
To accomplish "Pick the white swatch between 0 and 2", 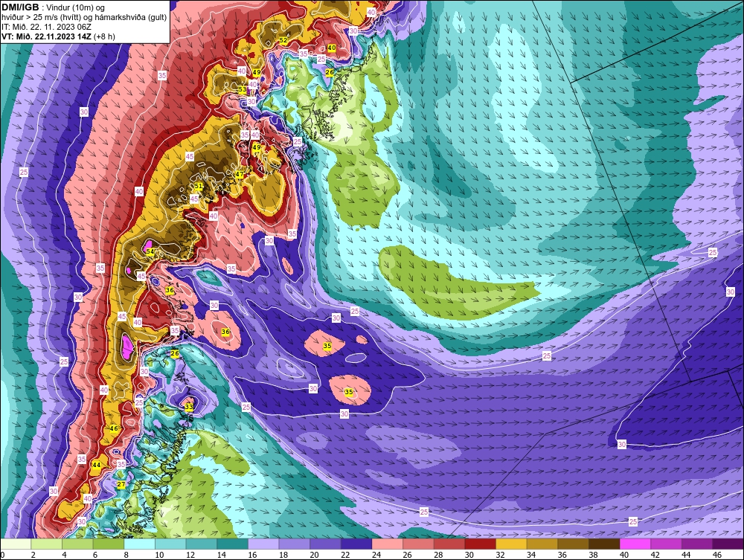I will pos(16,544).
